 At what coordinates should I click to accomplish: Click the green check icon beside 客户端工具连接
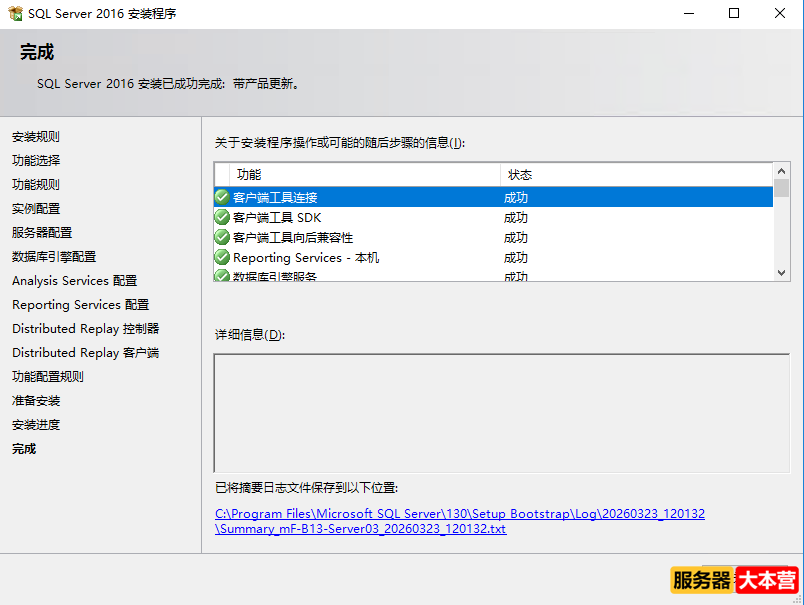coord(222,197)
